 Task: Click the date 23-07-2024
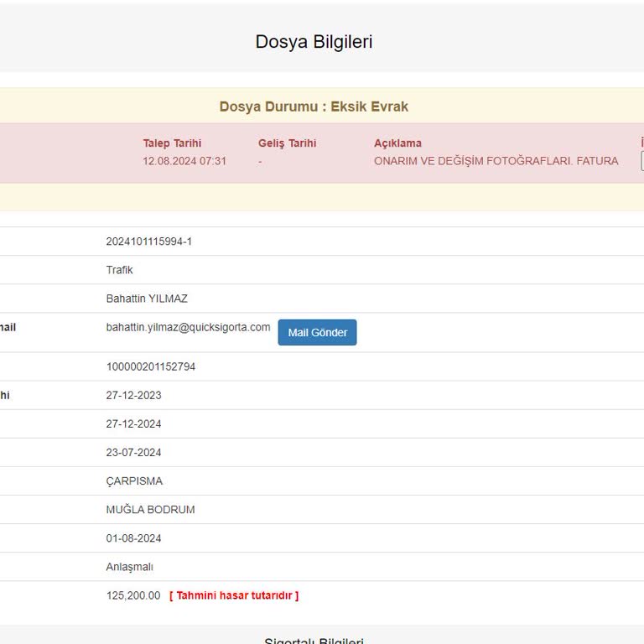[133, 453]
